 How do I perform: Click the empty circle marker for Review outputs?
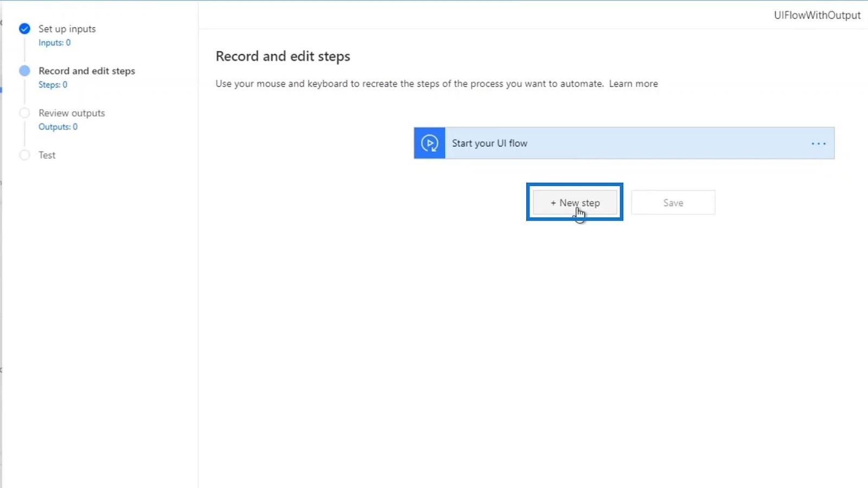click(24, 113)
